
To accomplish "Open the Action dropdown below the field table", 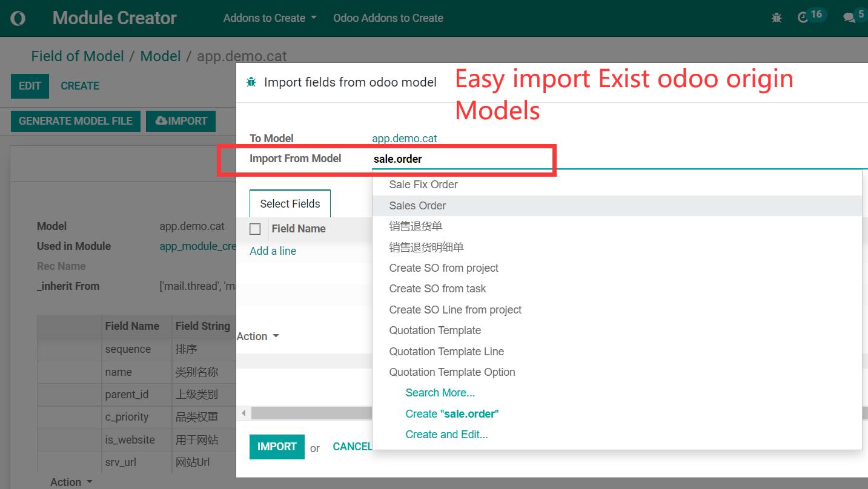I will 71,482.
